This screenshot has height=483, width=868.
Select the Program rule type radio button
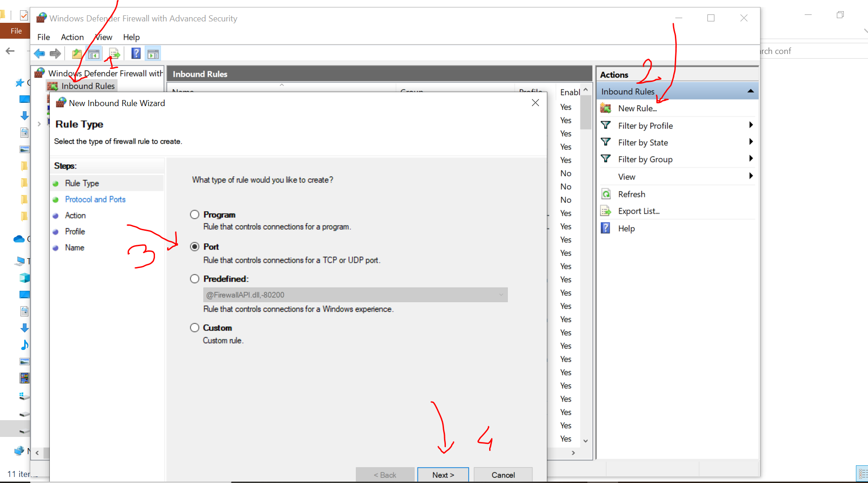[x=195, y=215]
